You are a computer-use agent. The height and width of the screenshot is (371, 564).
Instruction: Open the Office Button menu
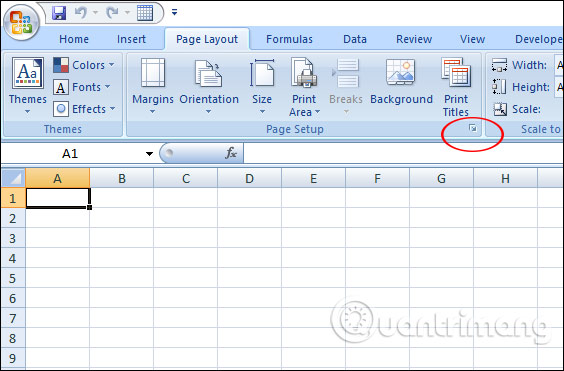[21, 22]
